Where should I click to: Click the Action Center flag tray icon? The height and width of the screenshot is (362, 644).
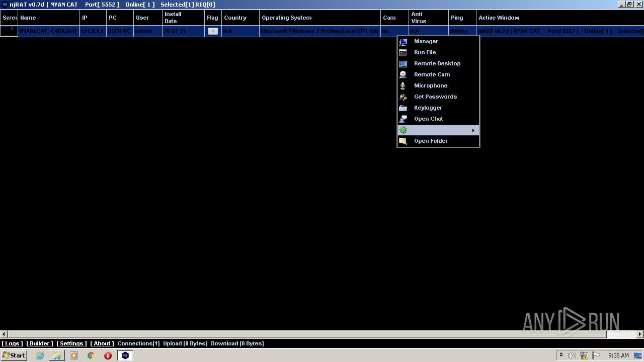point(596,355)
